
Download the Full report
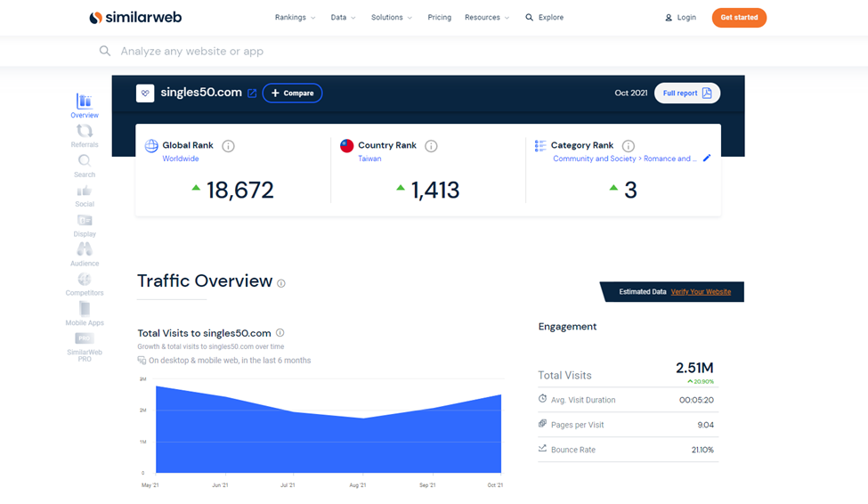pyautogui.click(x=686, y=93)
